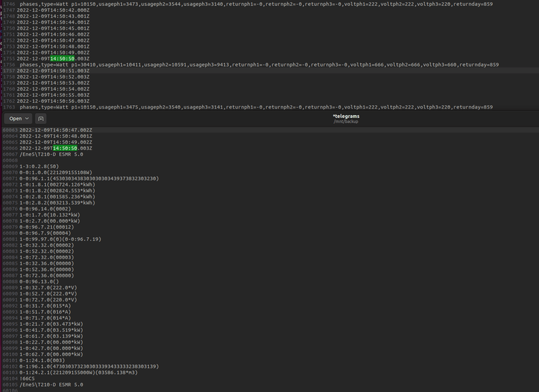Click highlighted 14:50:50 match on line 1755

[x=62, y=59]
